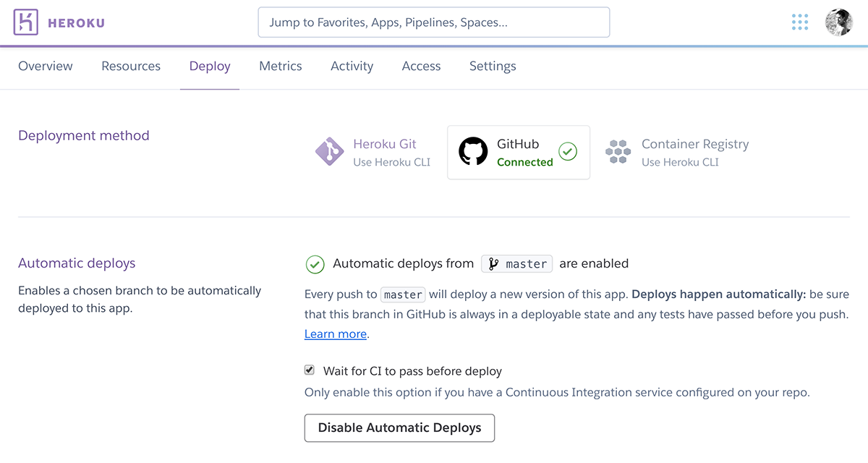
Task: Open the user avatar account menu
Action: 839,22
